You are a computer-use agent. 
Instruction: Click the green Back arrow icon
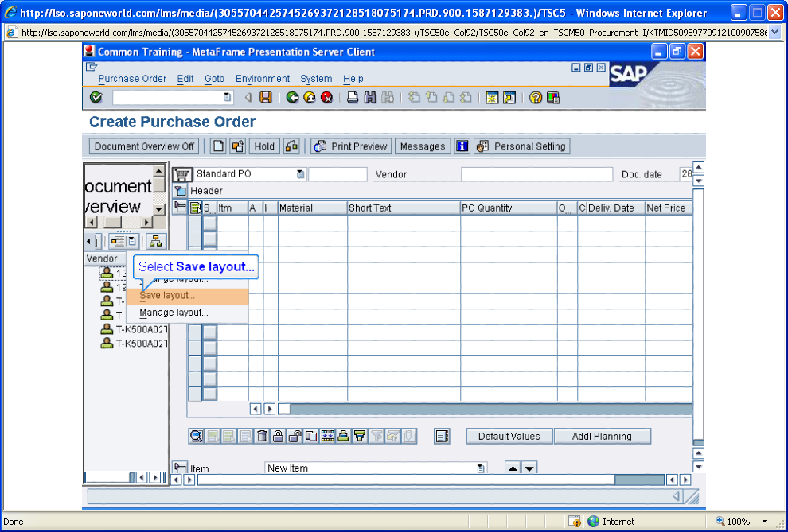coord(292,97)
